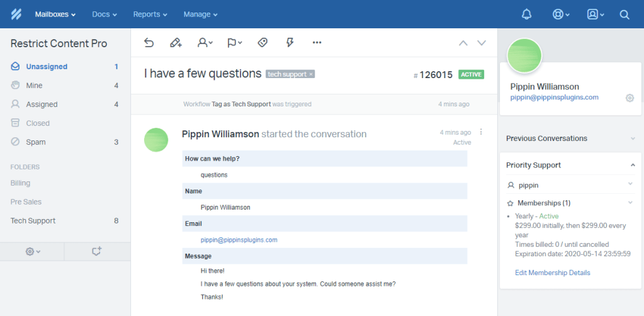Select the Unassigned folder
This screenshot has width=644, height=316.
(65, 67)
